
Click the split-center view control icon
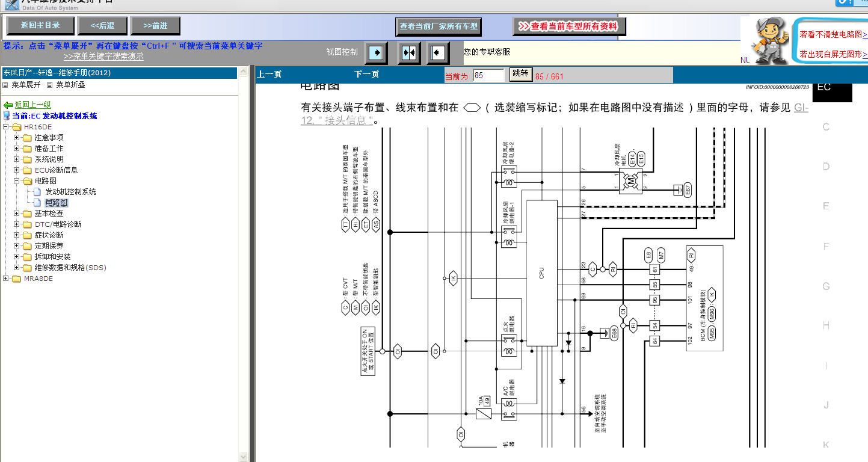(409, 53)
